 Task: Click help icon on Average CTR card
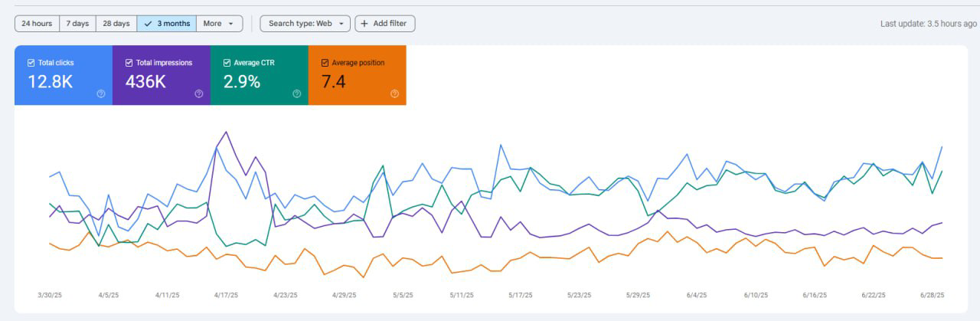tap(296, 93)
